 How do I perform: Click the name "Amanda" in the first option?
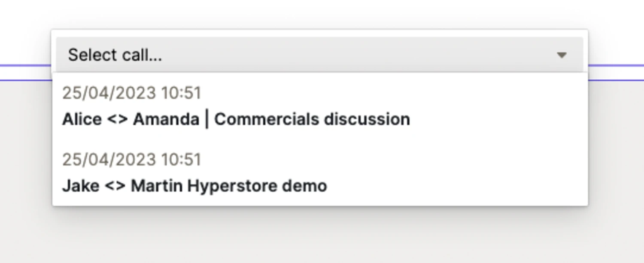[166, 119]
